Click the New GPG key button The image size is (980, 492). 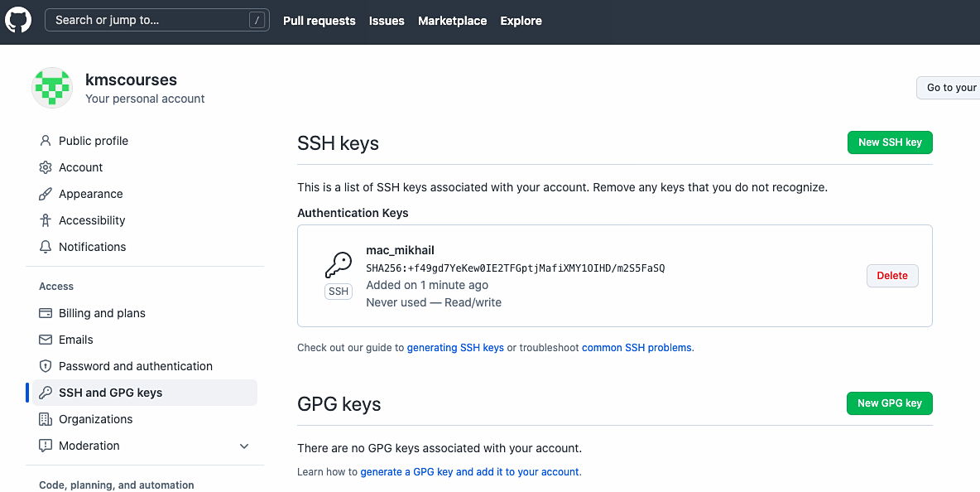pyautogui.click(x=889, y=403)
